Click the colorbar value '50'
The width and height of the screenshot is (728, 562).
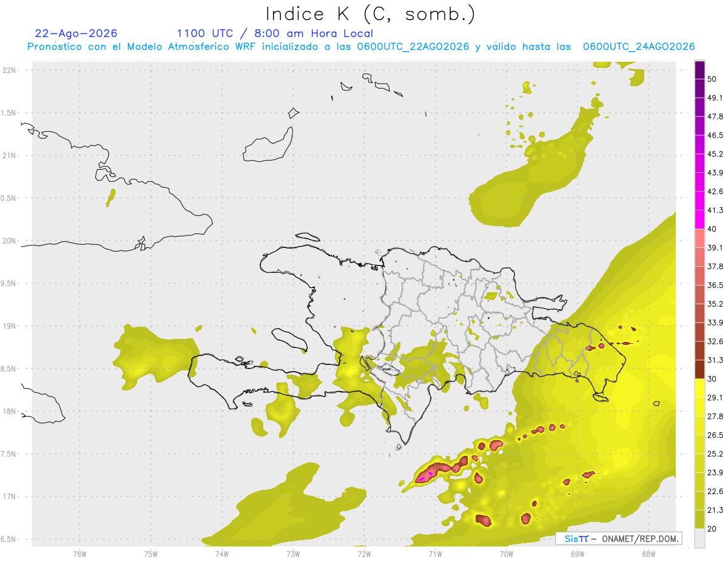tap(712, 79)
